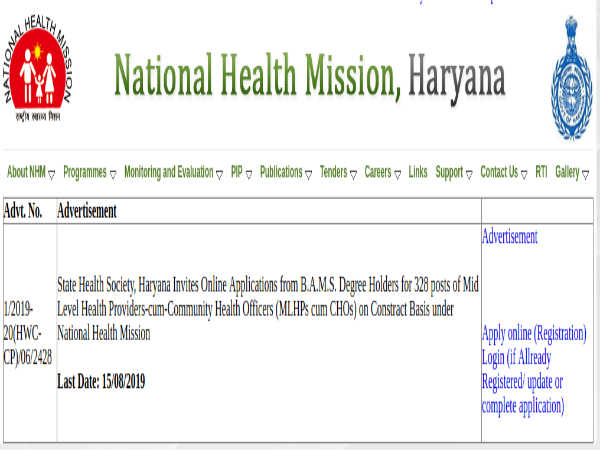
Task: Expand the Contact Us dropdown arrow
Action: [524, 174]
